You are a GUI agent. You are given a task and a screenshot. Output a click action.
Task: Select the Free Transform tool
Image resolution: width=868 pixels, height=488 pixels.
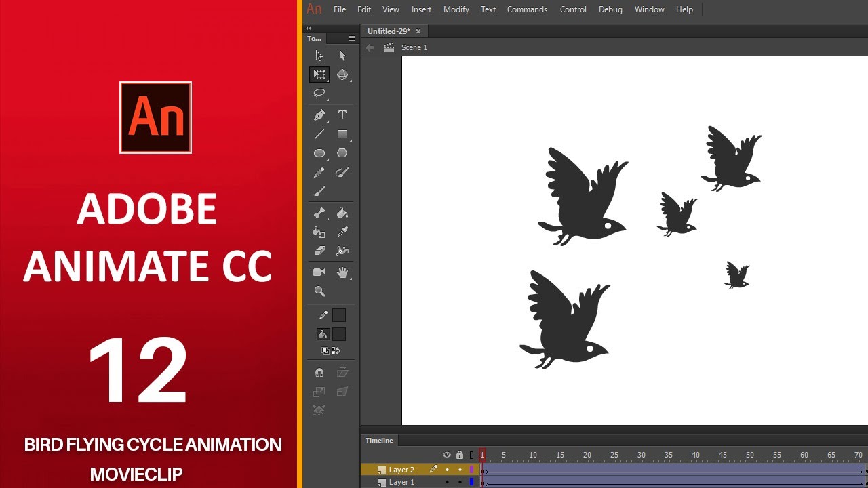[319, 75]
